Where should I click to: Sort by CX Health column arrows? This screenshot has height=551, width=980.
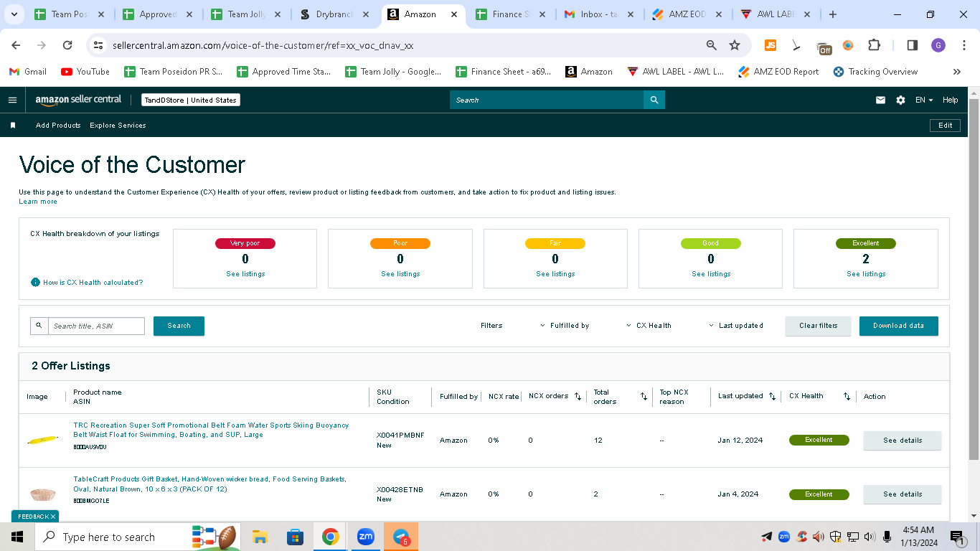(847, 396)
